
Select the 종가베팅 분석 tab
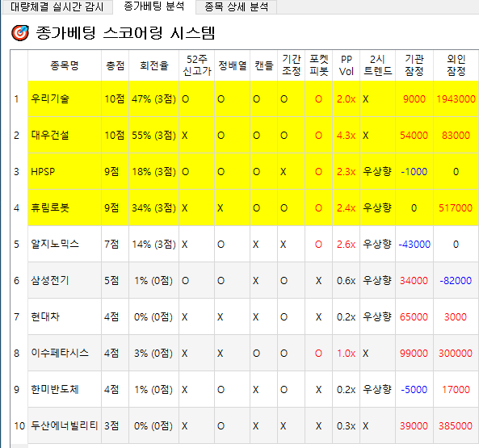point(154,6)
